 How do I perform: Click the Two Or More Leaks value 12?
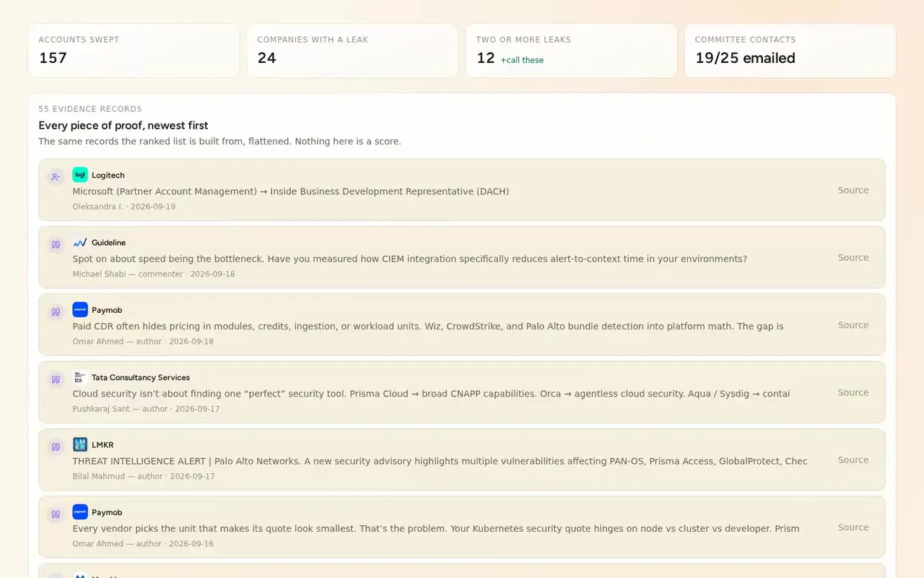pyautogui.click(x=485, y=58)
